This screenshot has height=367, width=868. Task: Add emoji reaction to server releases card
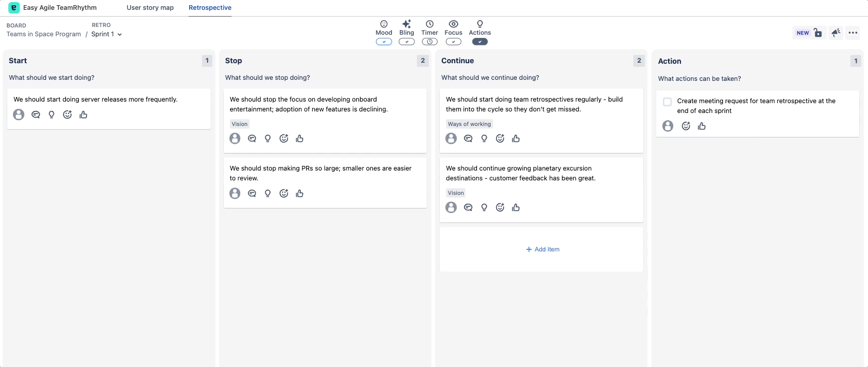point(67,115)
